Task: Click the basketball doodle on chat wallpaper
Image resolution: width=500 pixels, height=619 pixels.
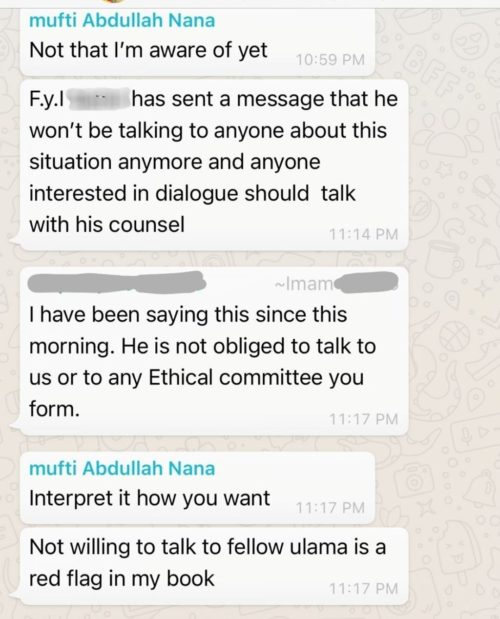Action: (x=454, y=337)
